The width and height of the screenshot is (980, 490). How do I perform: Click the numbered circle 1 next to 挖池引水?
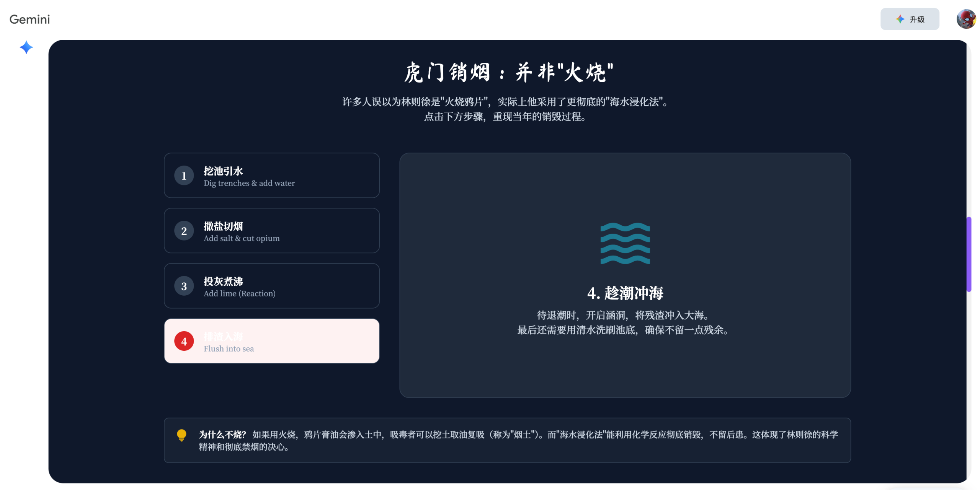click(x=184, y=176)
